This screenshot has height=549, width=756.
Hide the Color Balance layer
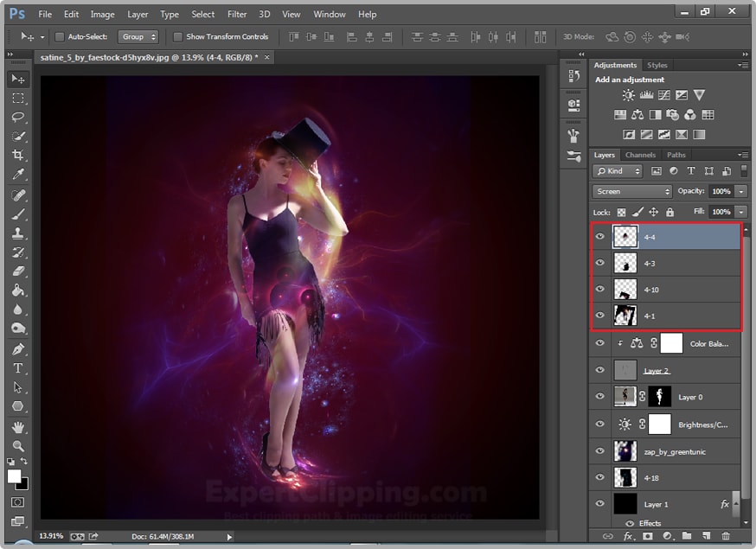click(x=599, y=342)
